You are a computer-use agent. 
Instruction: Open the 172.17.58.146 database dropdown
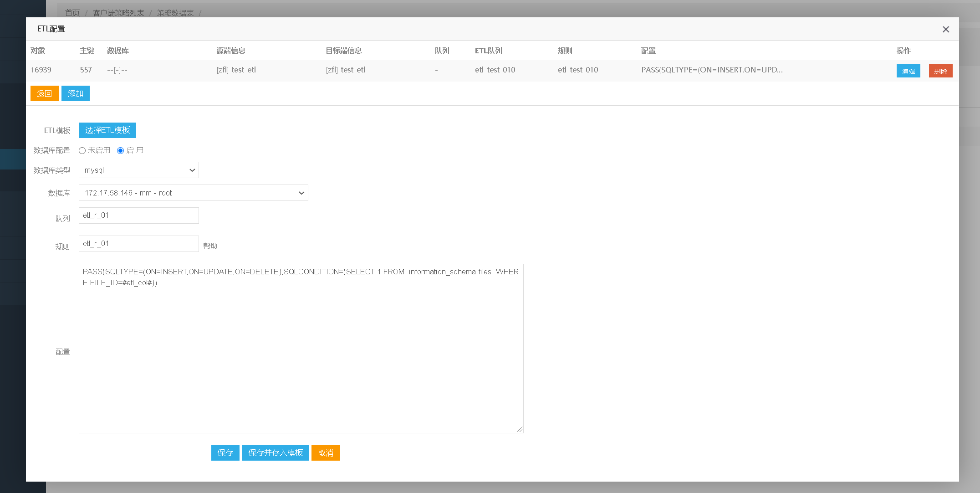tap(194, 193)
